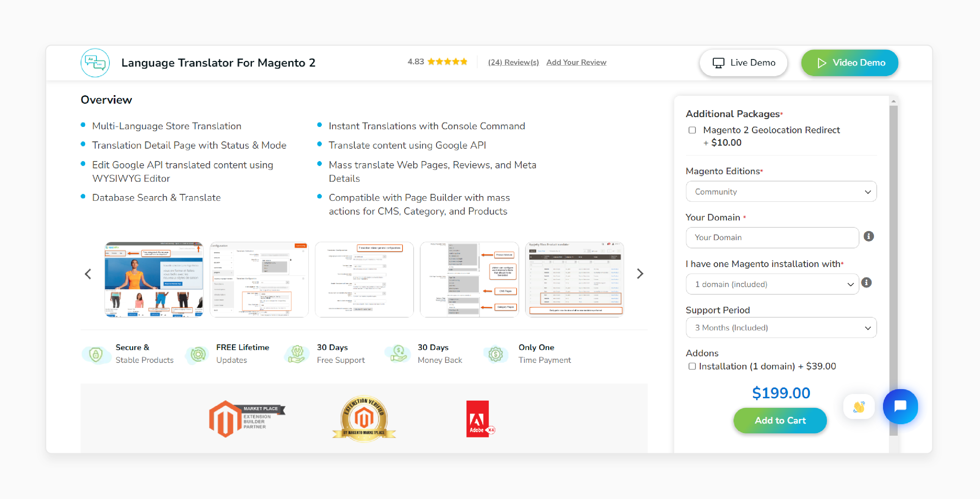
Task: Click the 30 Days Money Back icon
Action: click(x=398, y=354)
